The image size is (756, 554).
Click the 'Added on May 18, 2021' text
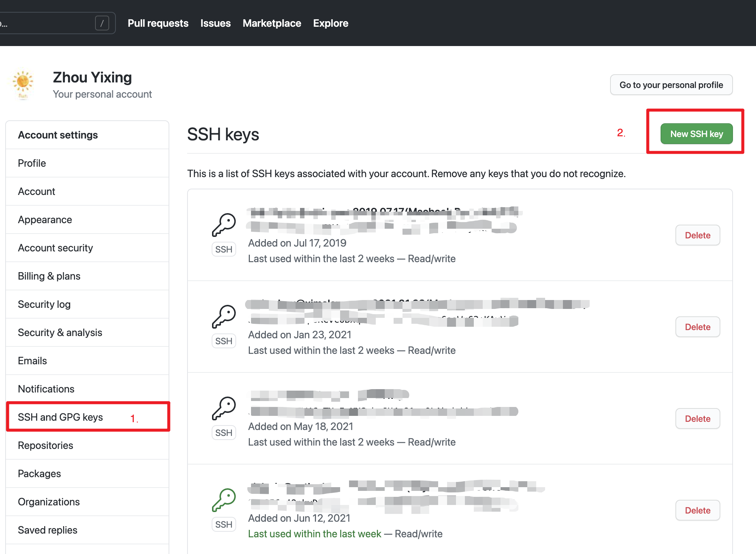pyautogui.click(x=300, y=426)
